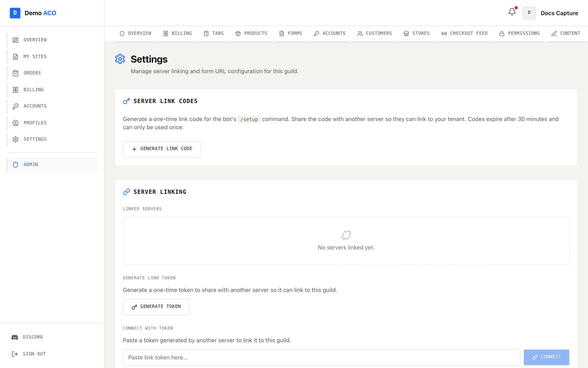The height and width of the screenshot is (368, 588).
Task: Open the Customers tab
Action: tap(375, 34)
